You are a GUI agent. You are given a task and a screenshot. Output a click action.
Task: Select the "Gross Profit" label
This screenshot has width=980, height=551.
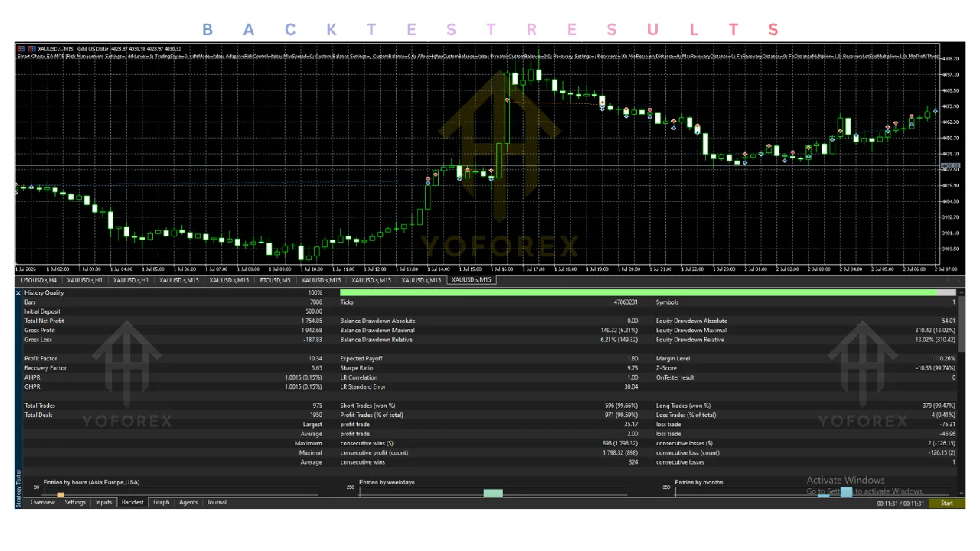(x=40, y=331)
